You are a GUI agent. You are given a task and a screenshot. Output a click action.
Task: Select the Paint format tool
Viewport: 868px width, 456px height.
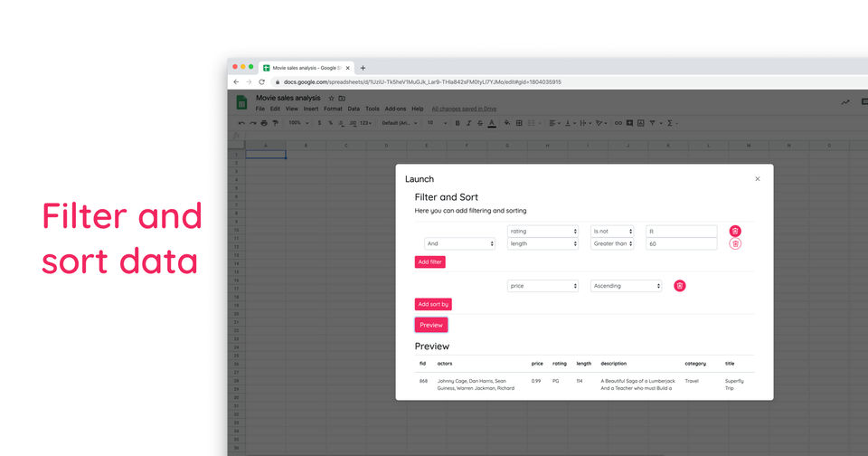coord(275,123)
